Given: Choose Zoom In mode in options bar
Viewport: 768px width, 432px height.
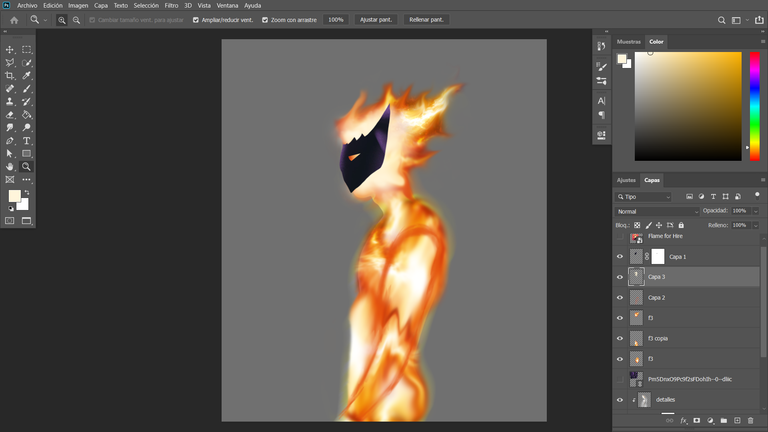Looking at the screenshot, I should (62, 20).
